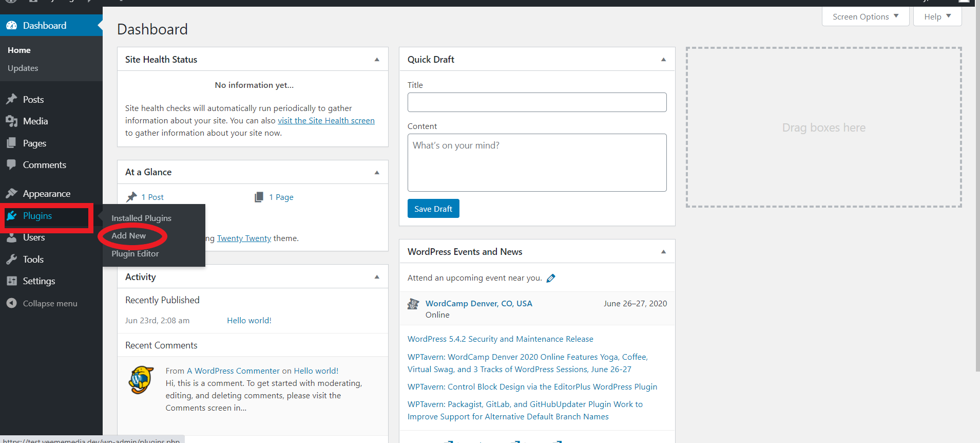The width and height of the screenshot is (980, 443).
Task: Click the 'Jun 23rd, 2:08 am' timestamp
Action: (157, 320)
